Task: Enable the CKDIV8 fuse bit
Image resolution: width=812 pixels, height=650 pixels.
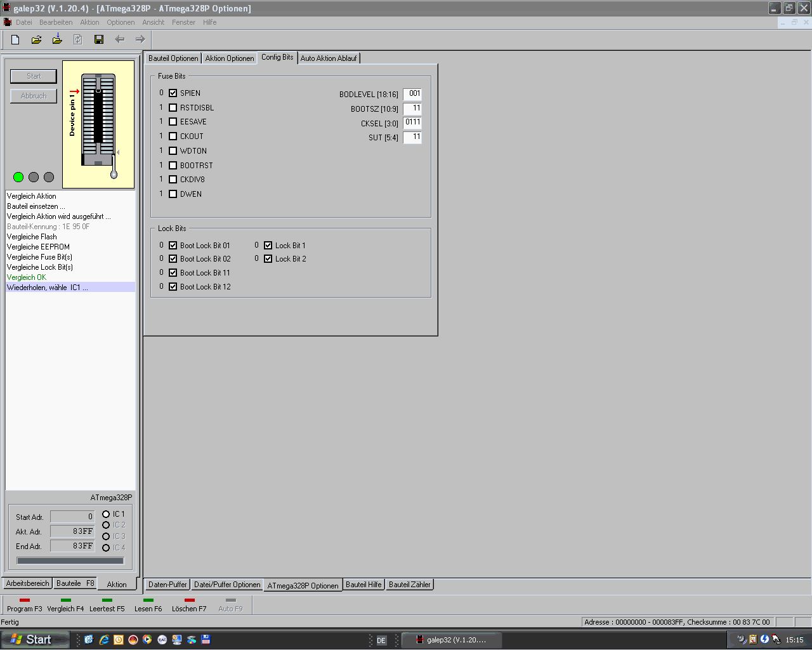Action: coord(173,180)
